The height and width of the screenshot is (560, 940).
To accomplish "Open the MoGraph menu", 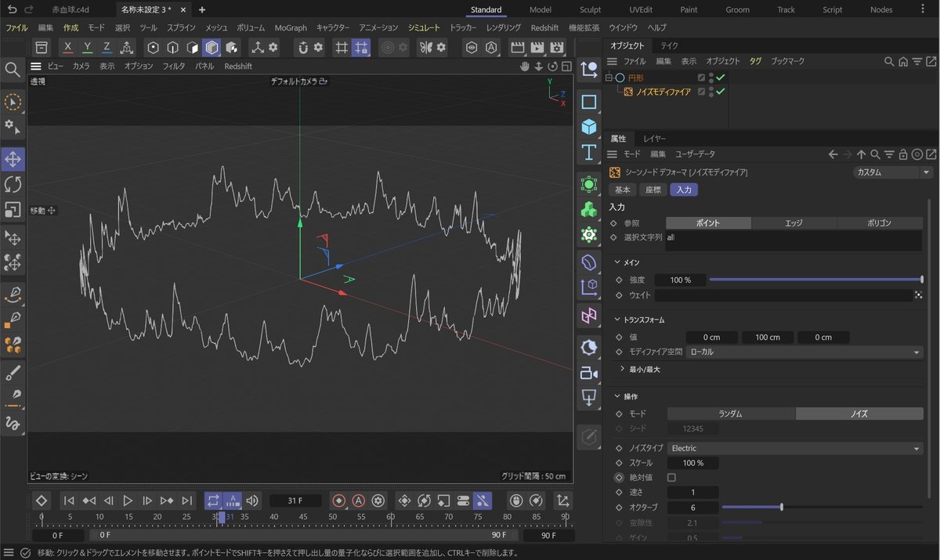I will click(291, 27).
